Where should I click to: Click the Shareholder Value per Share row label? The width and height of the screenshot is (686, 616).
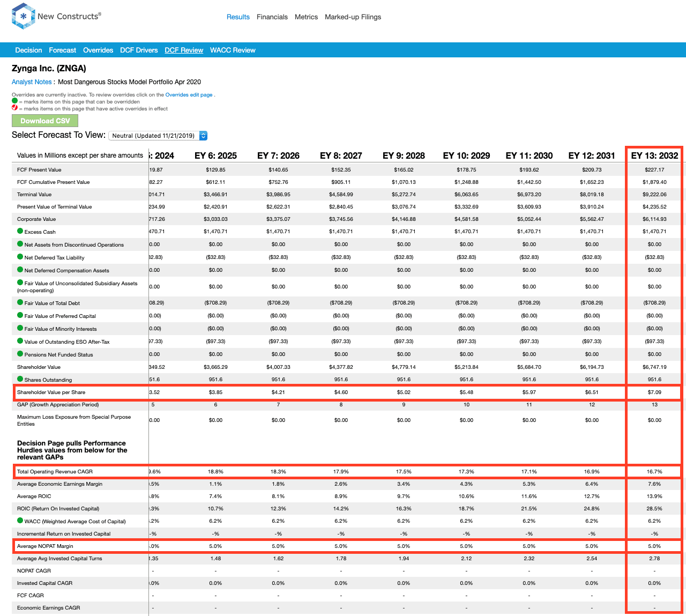point(51,392)
